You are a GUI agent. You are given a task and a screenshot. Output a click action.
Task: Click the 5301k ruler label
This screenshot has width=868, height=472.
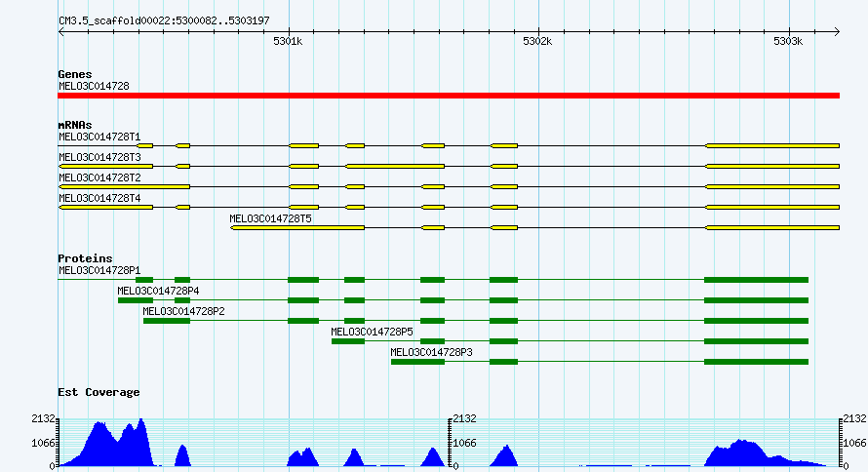coord(288,42)
